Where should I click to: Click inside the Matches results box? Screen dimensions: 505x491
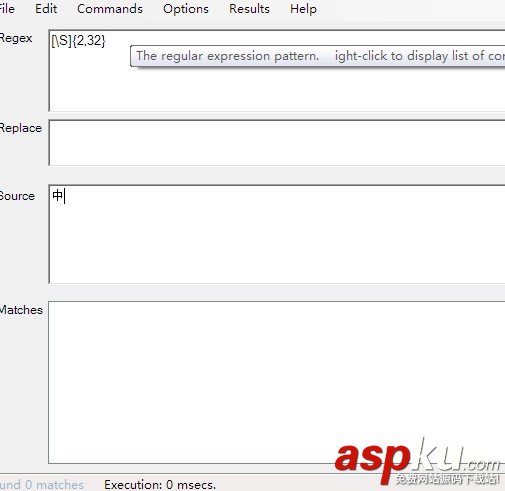(277, 382)
